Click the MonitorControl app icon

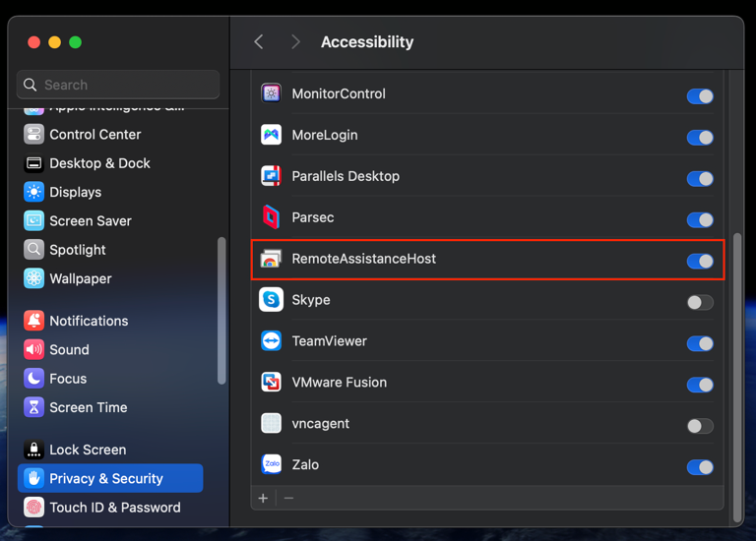[x=271, y=94]
